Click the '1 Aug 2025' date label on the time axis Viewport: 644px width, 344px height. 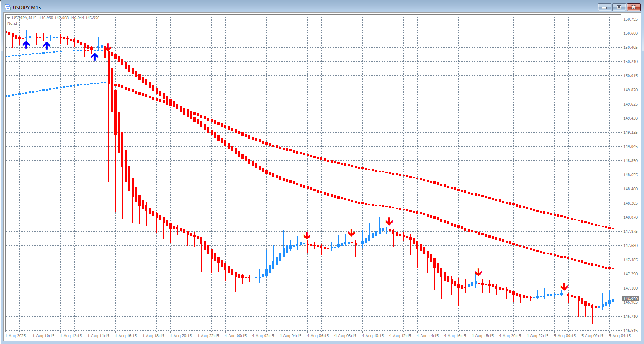15,336
